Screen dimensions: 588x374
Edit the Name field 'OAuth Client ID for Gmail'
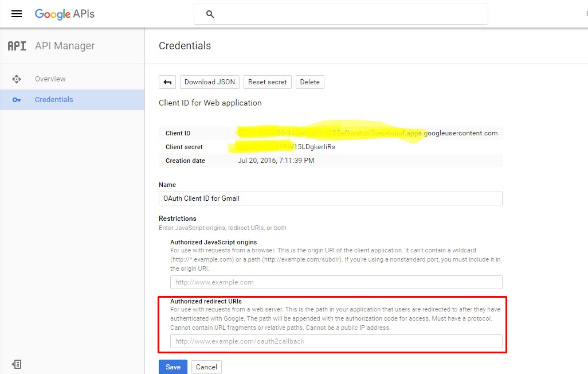click(330, 198)
